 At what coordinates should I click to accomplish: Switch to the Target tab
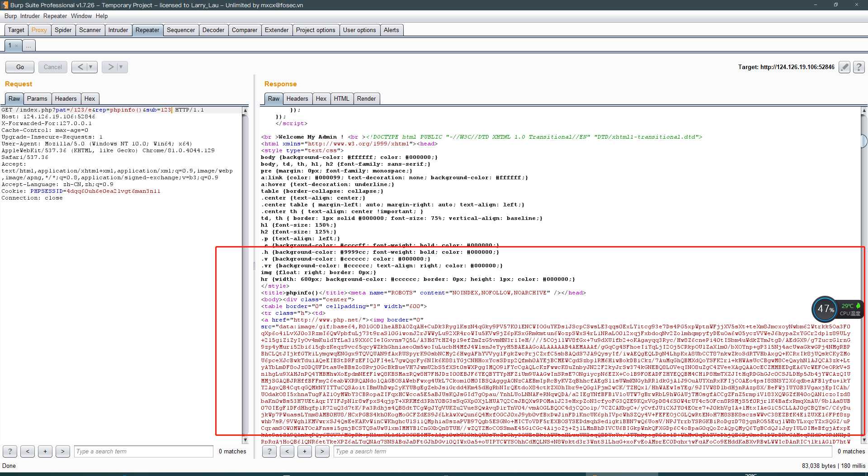(x=16, y=30)
